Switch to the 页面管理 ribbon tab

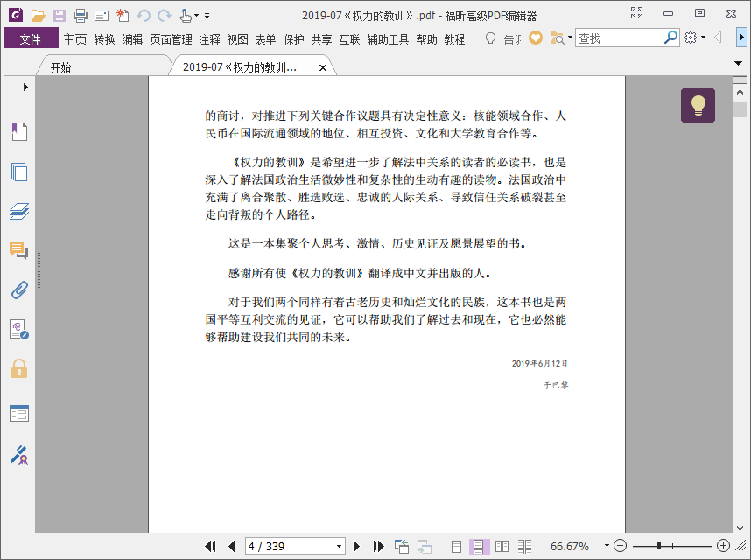pos(171,39)
